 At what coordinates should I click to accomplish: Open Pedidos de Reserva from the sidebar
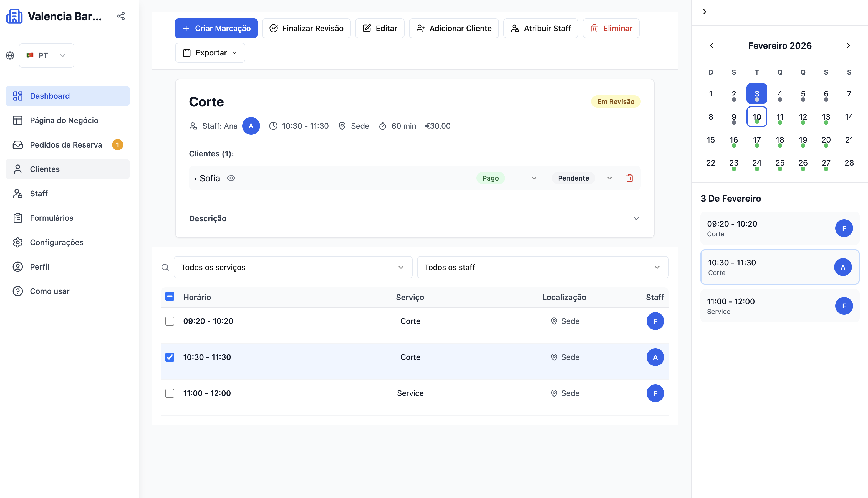(65, 144)
